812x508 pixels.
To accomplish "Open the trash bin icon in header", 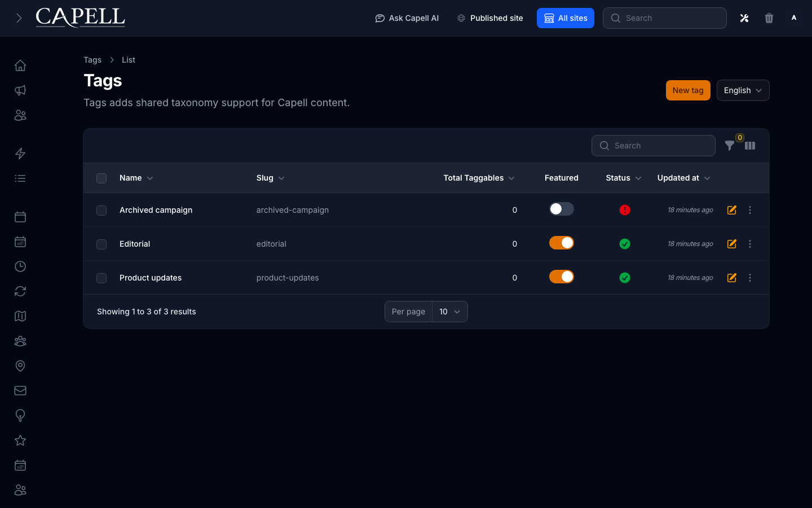I will (769, 18).
